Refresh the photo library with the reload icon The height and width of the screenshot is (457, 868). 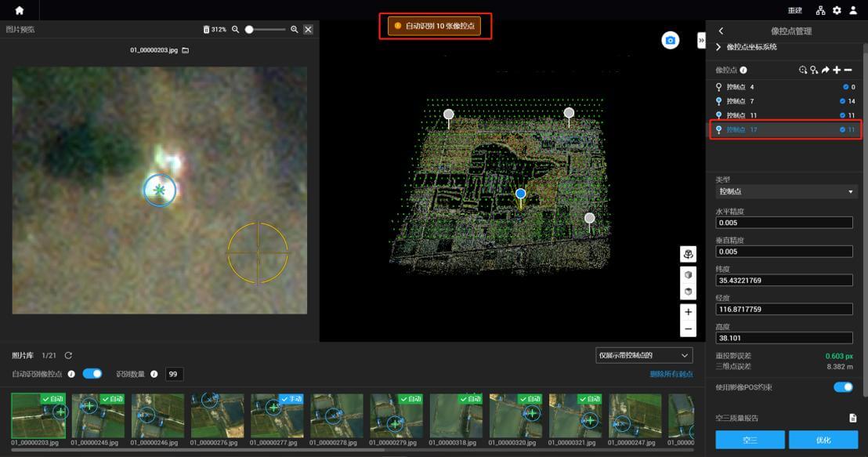pos(68,356)
